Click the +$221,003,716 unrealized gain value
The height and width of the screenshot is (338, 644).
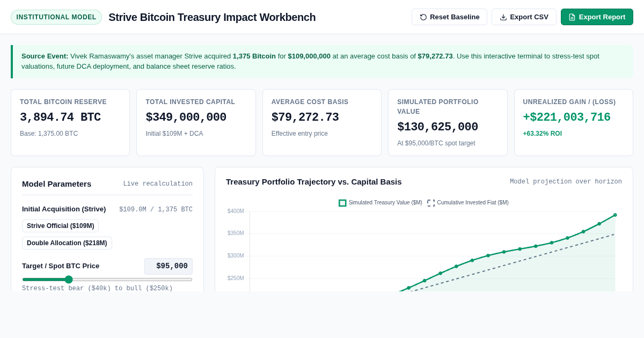click(x=567, y=117)
